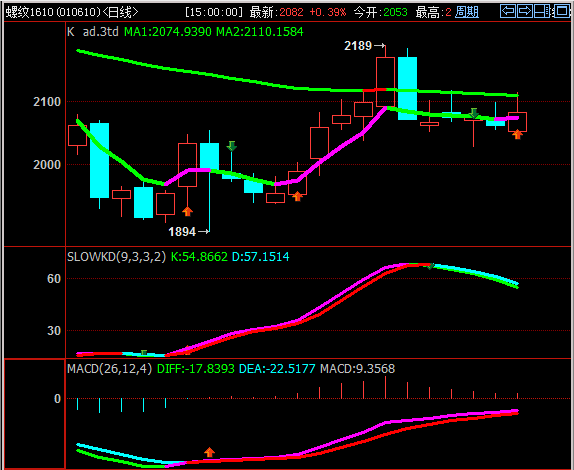574x470 pixels.
Task: Click the left arrow navigation icon
Action: (508, 11)
